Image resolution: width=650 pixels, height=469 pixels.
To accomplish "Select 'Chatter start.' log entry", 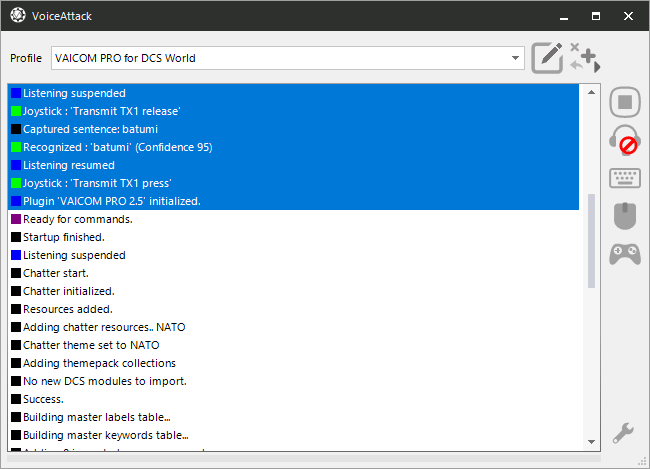I will click(293, 273).
